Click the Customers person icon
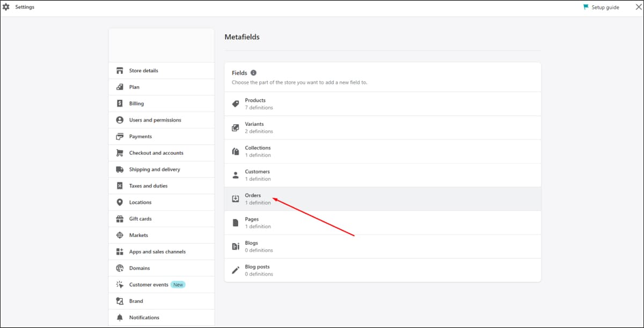Screen dimensions: 644x328 click(x=235, y=175)
